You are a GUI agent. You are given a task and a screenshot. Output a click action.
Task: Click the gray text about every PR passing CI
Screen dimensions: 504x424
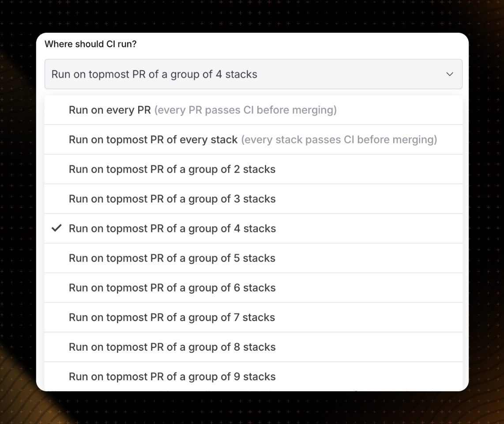click(245, 110)
